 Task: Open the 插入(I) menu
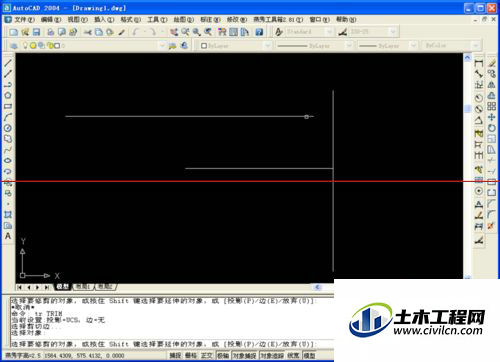pyautogui.click(x=104, y=20)
